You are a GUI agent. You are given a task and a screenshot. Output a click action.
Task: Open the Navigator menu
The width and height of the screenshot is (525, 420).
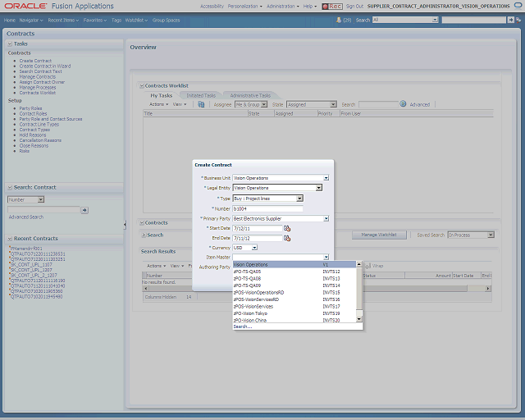[x=31, y=20]
